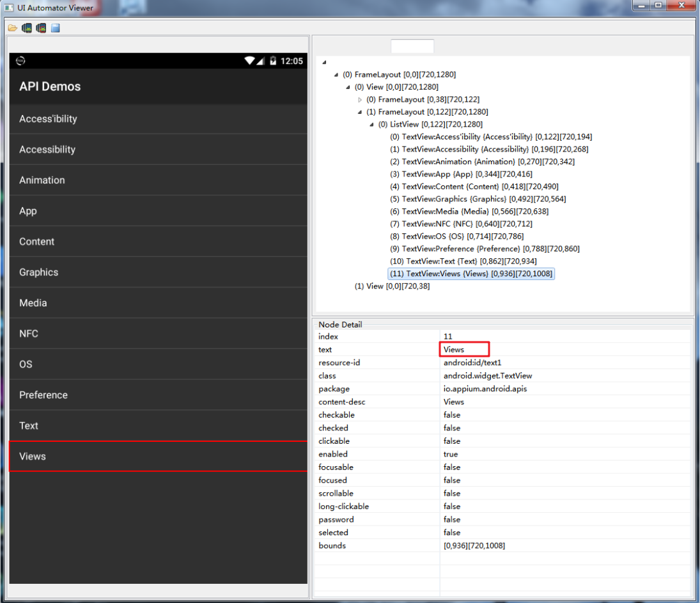Click the API Demos title bar in screenshot
700x603 pixels.
coord(158,87)
